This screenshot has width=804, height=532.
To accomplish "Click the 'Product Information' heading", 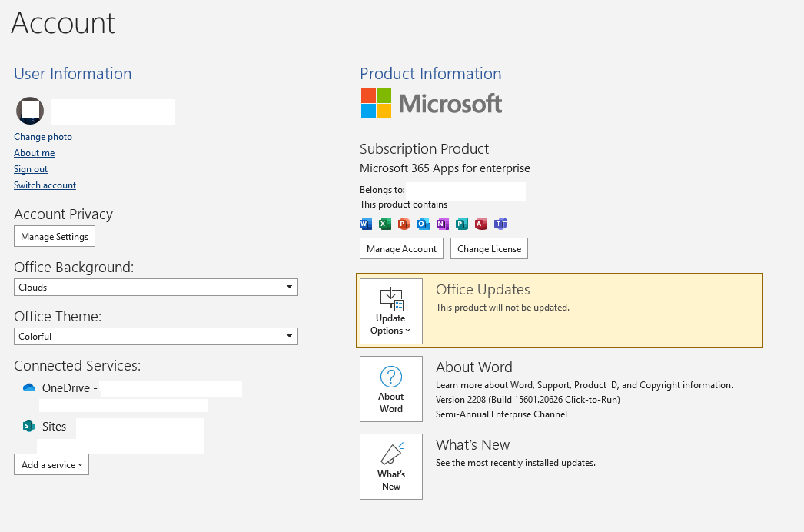I will [x=430, y=74].
